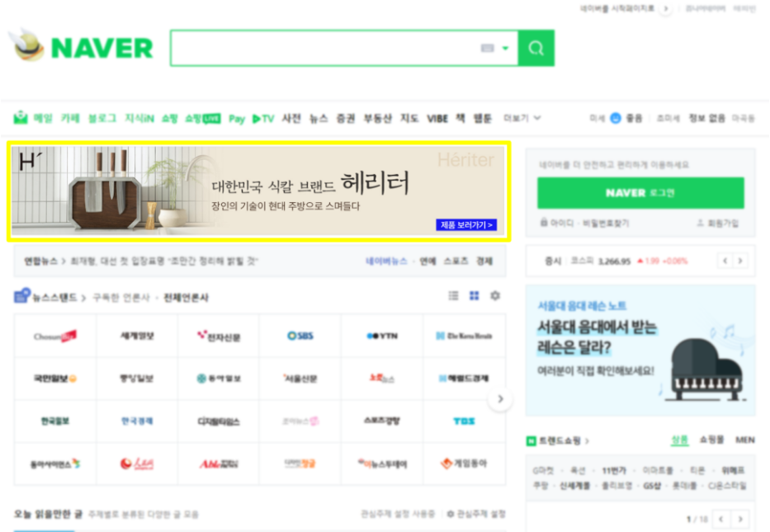Open 부동산 real estate link
The image size is (770, 532).
pyautogui.click(x=378, y=118)
